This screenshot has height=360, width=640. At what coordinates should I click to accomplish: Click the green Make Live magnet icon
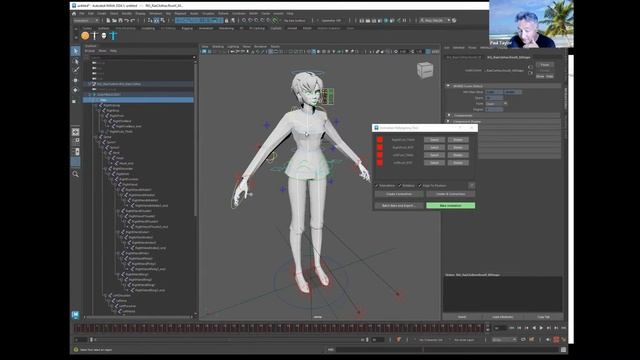coord(275,20)
